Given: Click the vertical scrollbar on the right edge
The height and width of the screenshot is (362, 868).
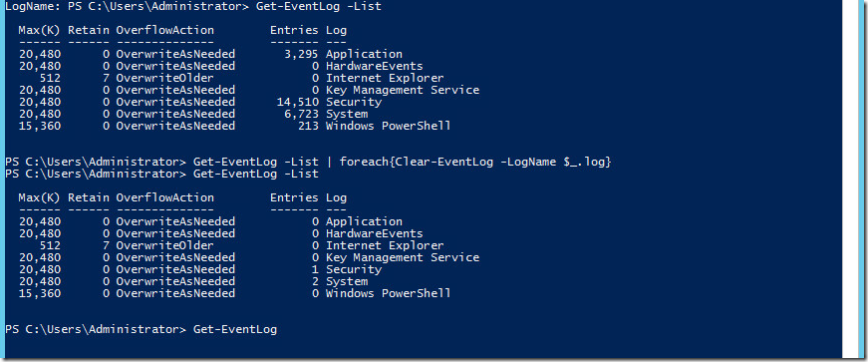Looking at the screenshot, I should pyautogui.click(x=849, y=179).
